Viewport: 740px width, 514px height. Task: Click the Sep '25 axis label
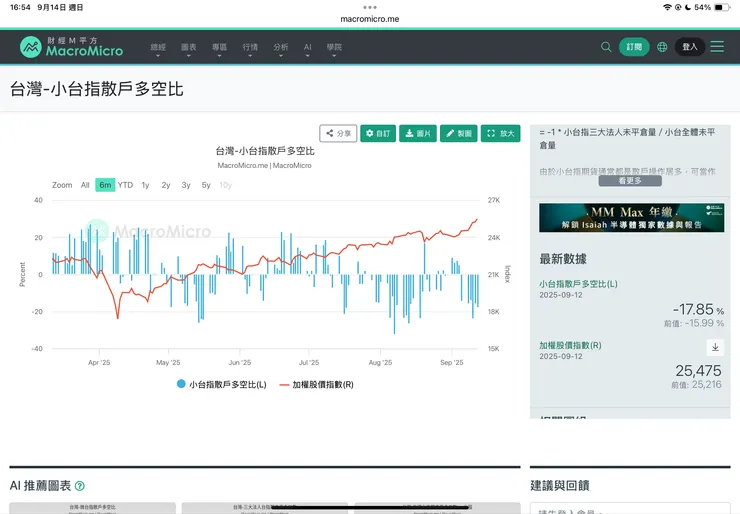click(452, 362)
